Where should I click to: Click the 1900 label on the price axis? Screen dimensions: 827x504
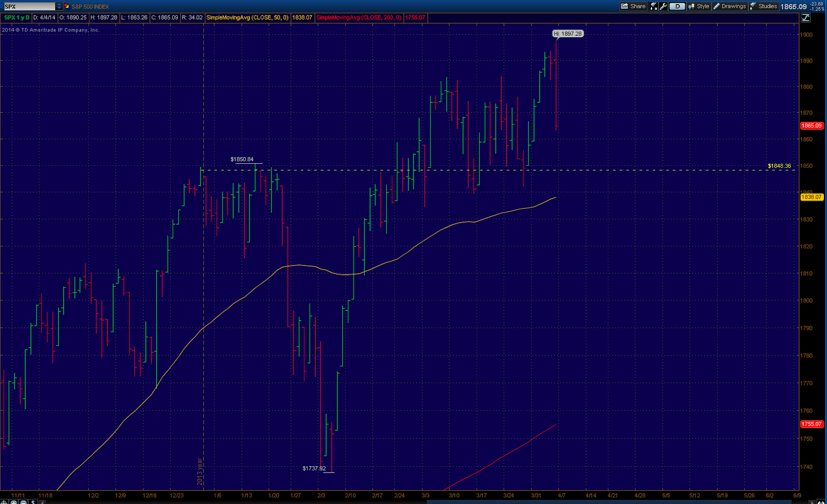pos(806,35)
